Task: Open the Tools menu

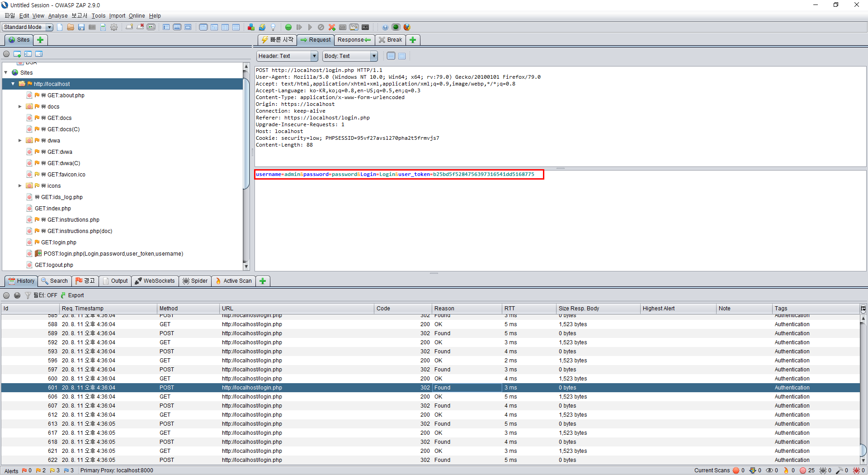Action: pyautogui.click(x=99, y=16)
